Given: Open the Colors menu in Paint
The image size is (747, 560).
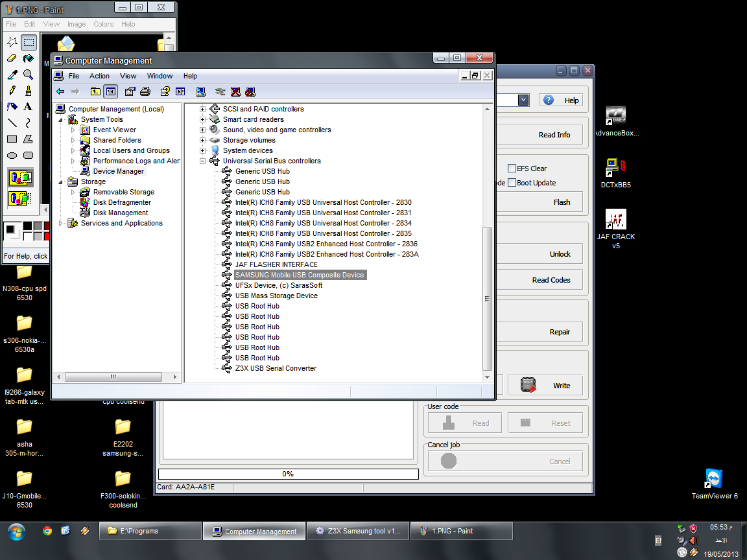Looking at the screenshot, I should click(103, 24).
